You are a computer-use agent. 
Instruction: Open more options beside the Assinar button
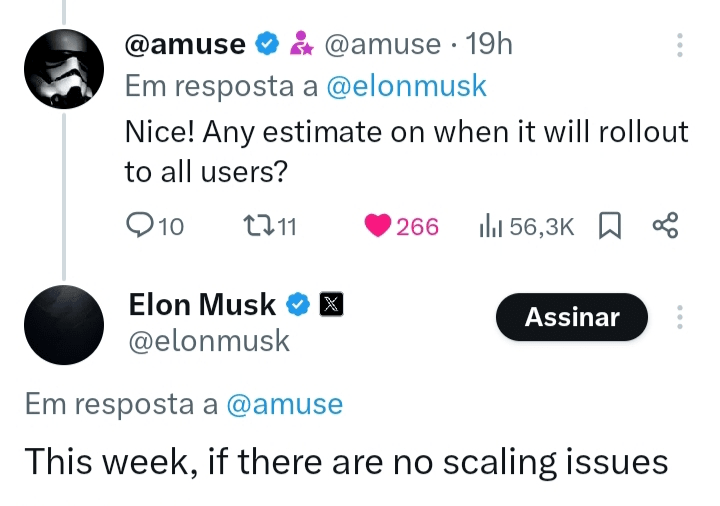(680, 318)
